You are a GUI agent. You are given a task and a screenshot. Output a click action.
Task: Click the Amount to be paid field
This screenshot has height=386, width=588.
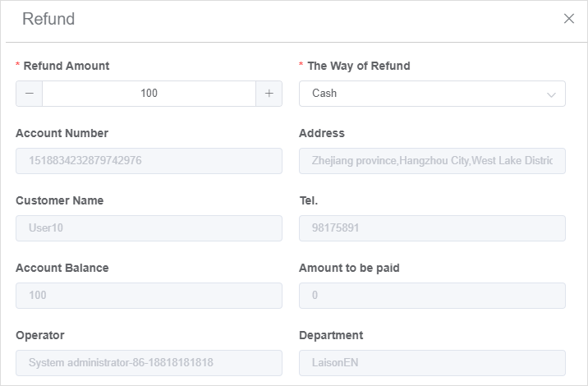pyautogui.click(x=432, y=296)
